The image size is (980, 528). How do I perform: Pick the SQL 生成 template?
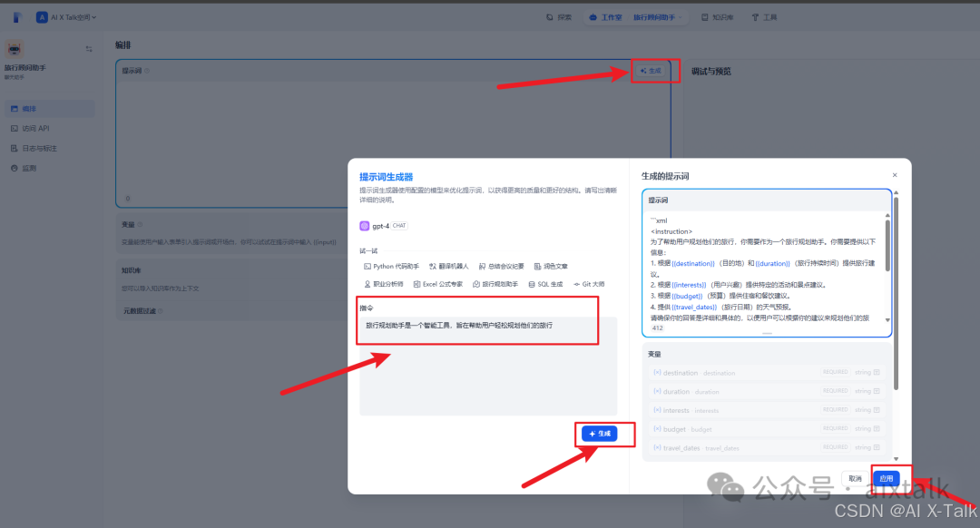(x=545, y=284)
